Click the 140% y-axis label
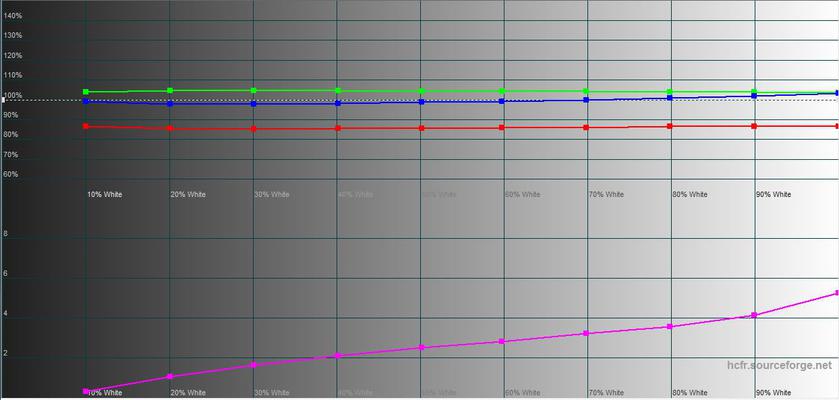The width and height of the screenshot is (839, 400). click(13, 16)
